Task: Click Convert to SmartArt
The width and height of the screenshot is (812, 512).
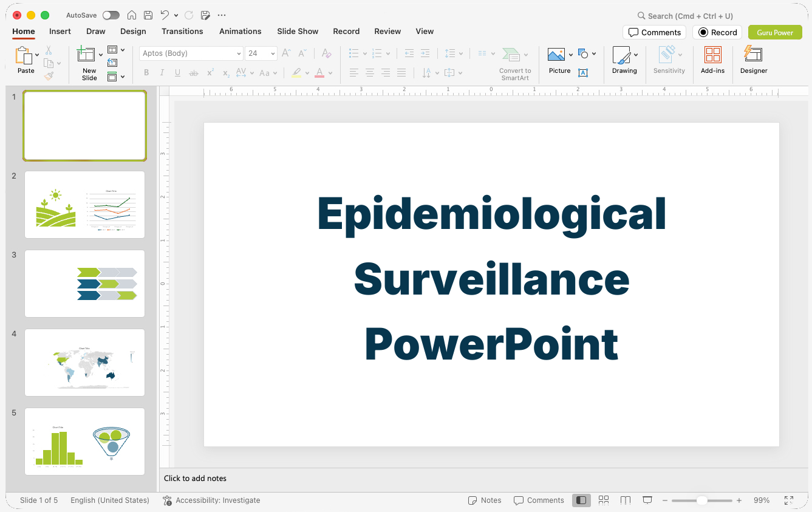Action: (515, 64)
